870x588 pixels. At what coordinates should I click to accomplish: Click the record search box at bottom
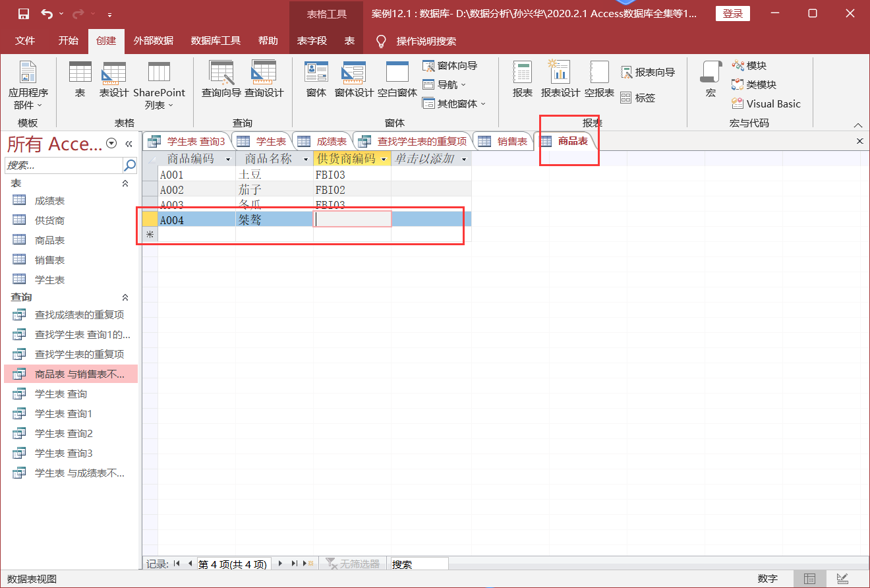pyautogui.click(x=419, y=564)
